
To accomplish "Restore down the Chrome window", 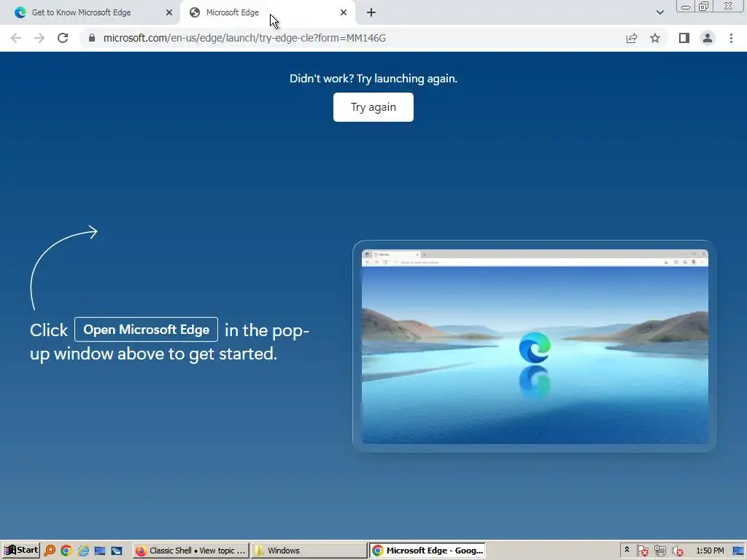I will click(x=703, y=6).
